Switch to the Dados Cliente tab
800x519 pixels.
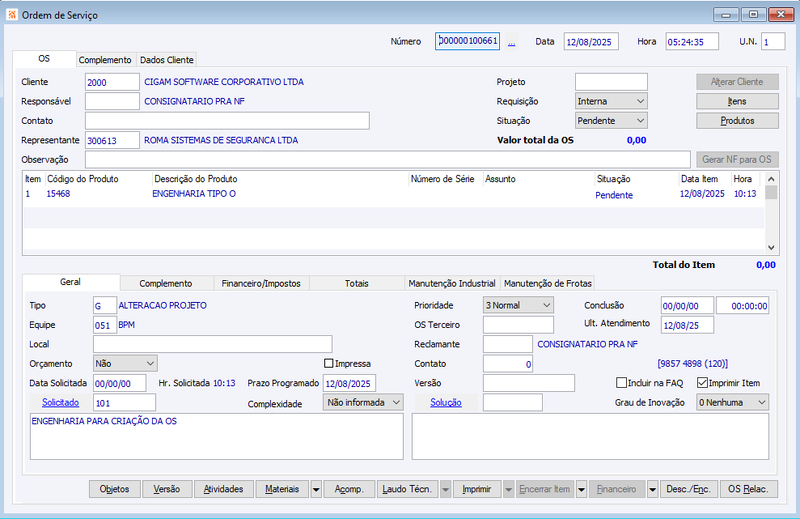pyautogui.click(x=166, y=60)
